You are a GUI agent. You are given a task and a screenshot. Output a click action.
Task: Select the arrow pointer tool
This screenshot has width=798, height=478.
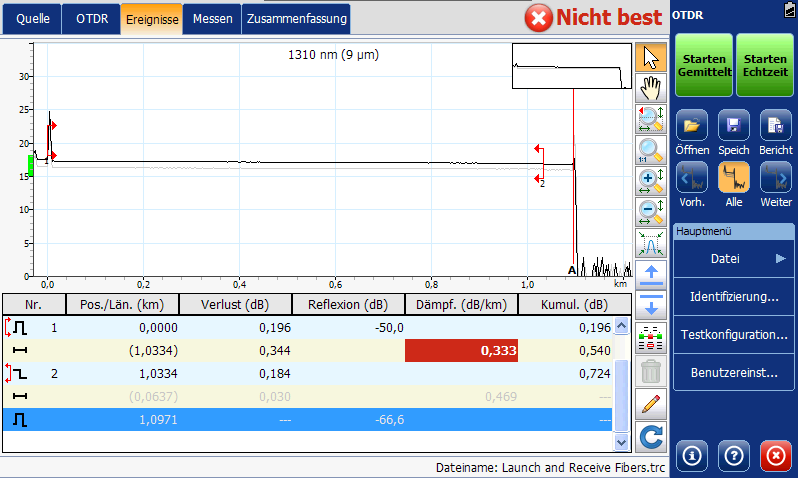click(651, 58)
